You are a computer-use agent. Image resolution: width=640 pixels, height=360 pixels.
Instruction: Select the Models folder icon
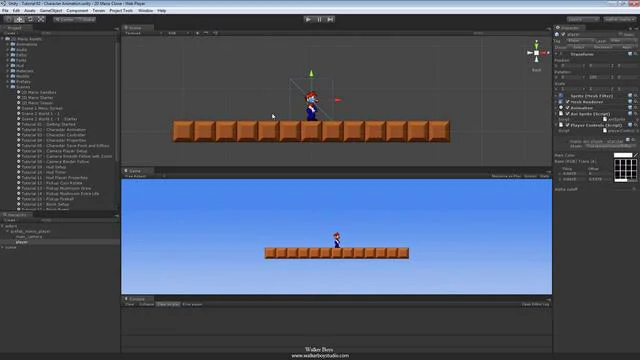click(x=13, y=76)
